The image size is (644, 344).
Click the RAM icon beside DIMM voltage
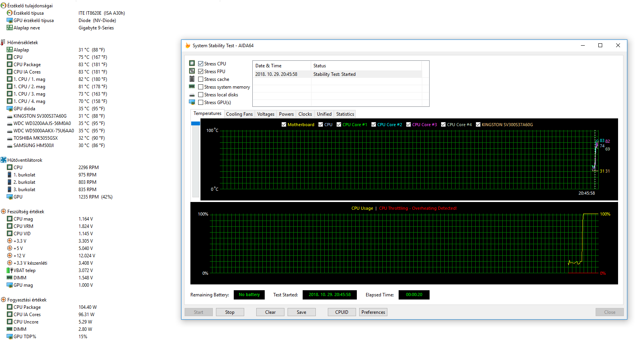tap(10, 278)
